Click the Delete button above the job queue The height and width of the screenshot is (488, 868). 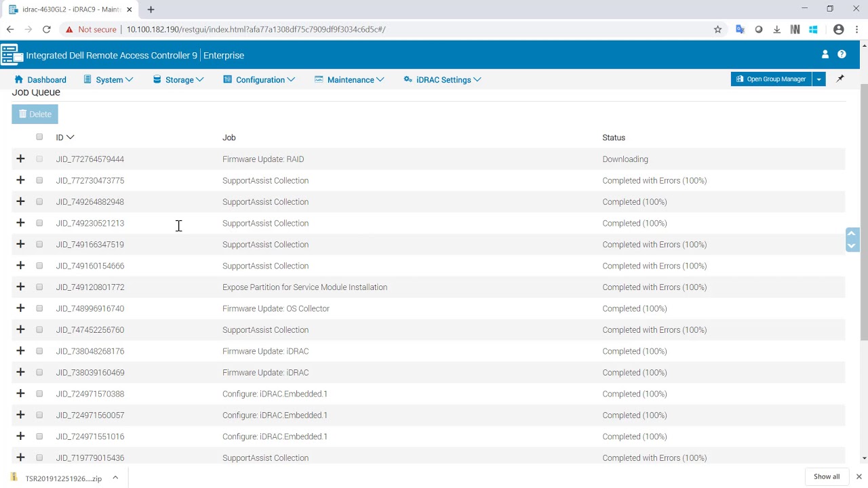[x=35, y=114]
